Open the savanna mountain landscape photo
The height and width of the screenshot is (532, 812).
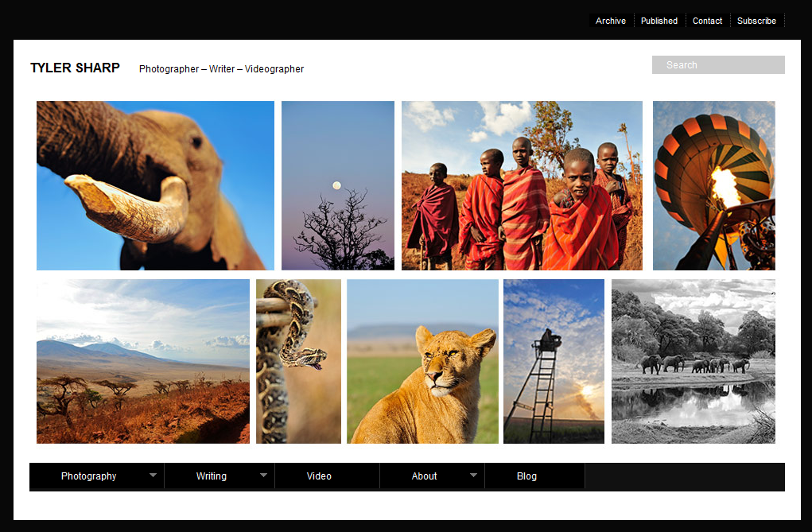coord(143,362)
